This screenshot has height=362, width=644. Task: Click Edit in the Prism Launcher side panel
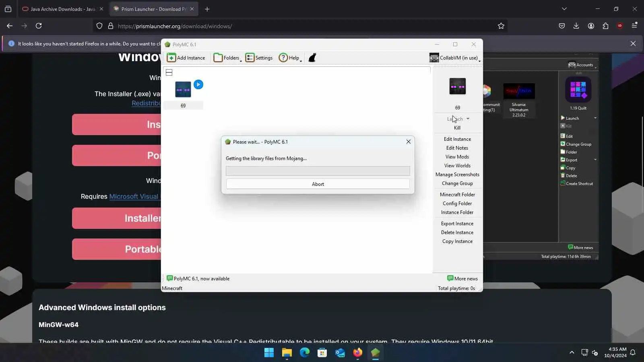(x=567, y=136)
